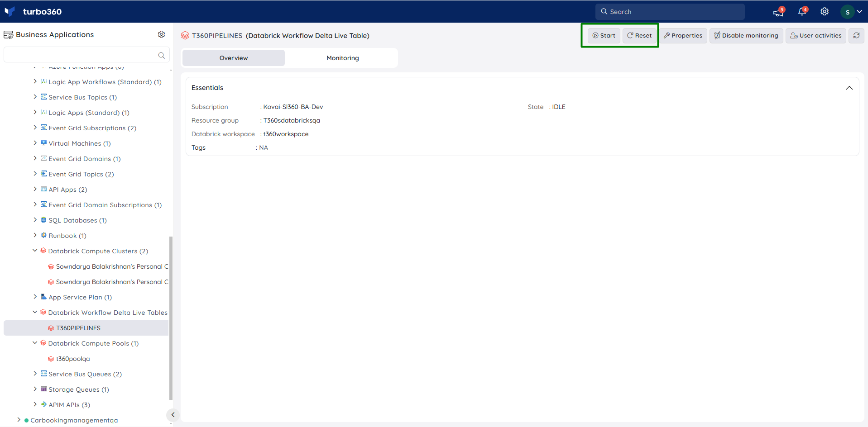Click the T360PIPELINES header Databricks icon
The image size is (868, 427).
tap(185, 35)
